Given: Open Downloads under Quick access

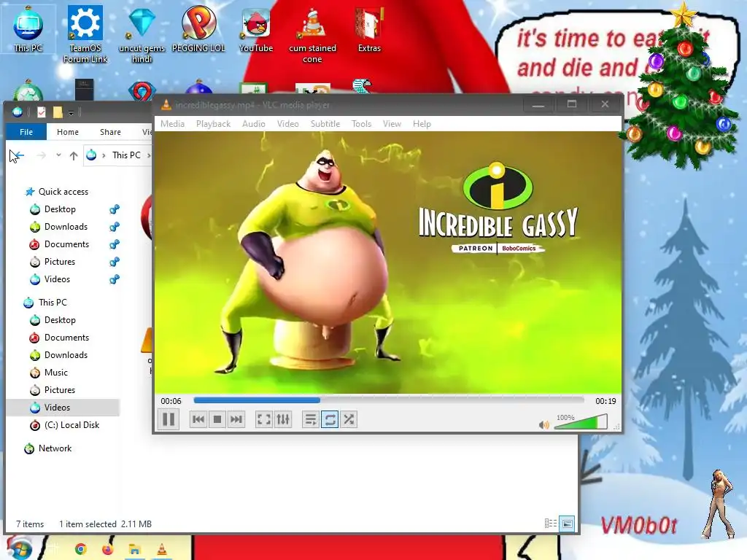Looking at the screenshot, I should [66, 227].
